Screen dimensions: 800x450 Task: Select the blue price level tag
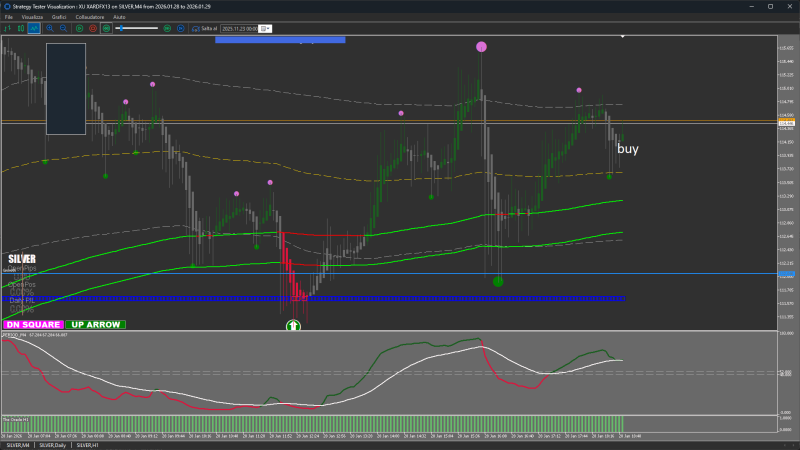[786, 274]
